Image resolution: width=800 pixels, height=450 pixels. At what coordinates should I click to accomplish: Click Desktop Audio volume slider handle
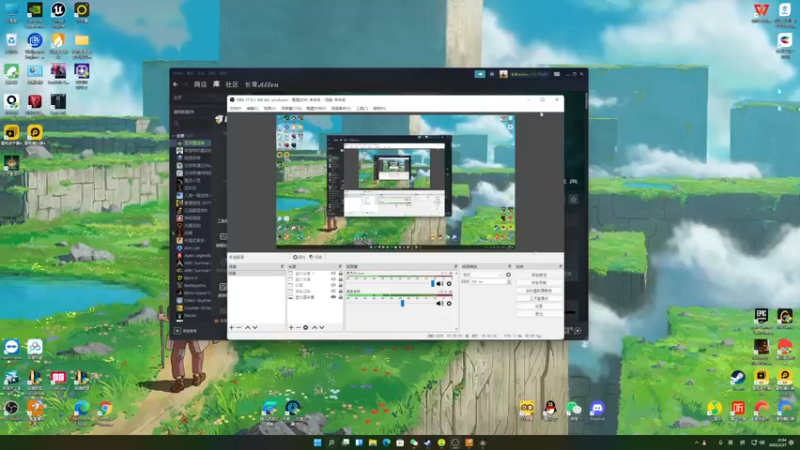click(403, 304)
